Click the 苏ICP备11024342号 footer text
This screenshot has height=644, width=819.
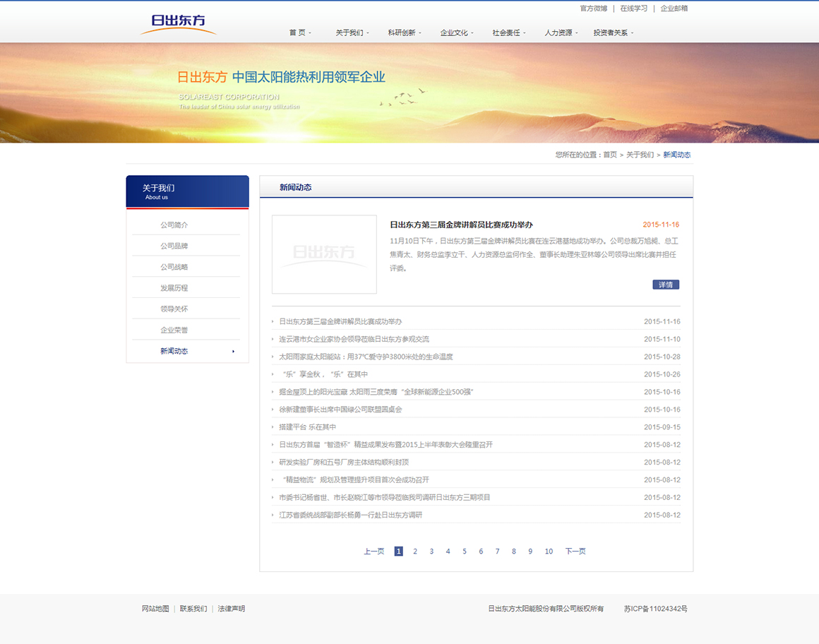pyautogui.click(x=655, y=609)
